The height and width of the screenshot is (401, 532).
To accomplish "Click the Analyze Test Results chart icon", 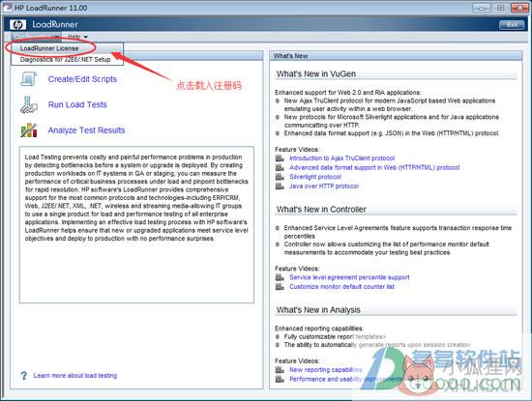I will 29,130.
